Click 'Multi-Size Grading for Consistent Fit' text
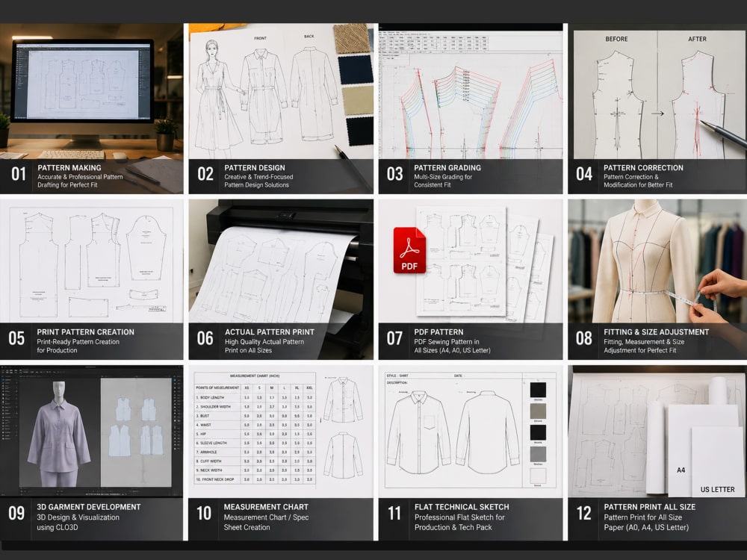 [x=443, y=181]
